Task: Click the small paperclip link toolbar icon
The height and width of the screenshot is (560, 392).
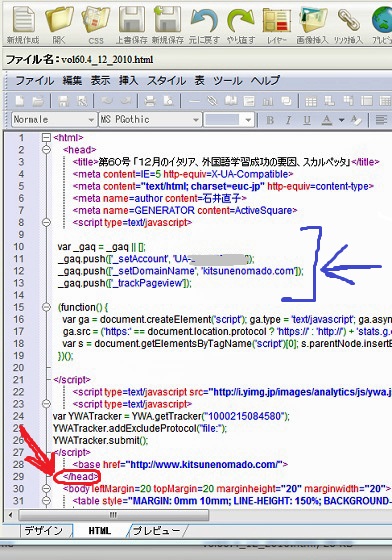Action: click(x=212, y=101)
